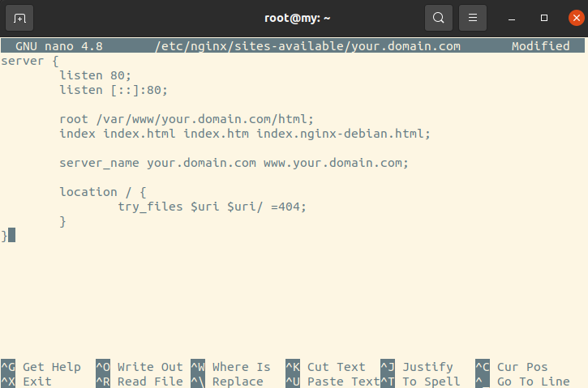Viewport: 588px width, 388px height.
Task: Click the ^U Paste Text shortcut
Action: (x=333, y=382)
